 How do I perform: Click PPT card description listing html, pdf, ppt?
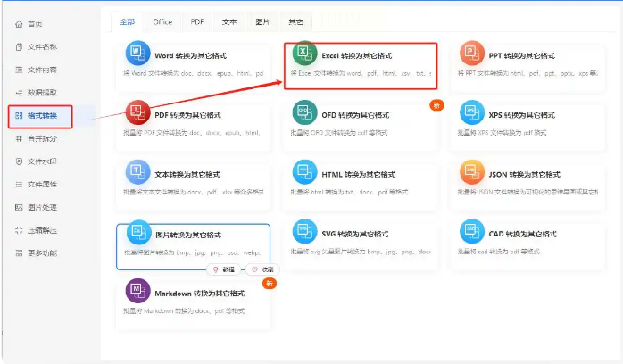(x=527, y=73)
